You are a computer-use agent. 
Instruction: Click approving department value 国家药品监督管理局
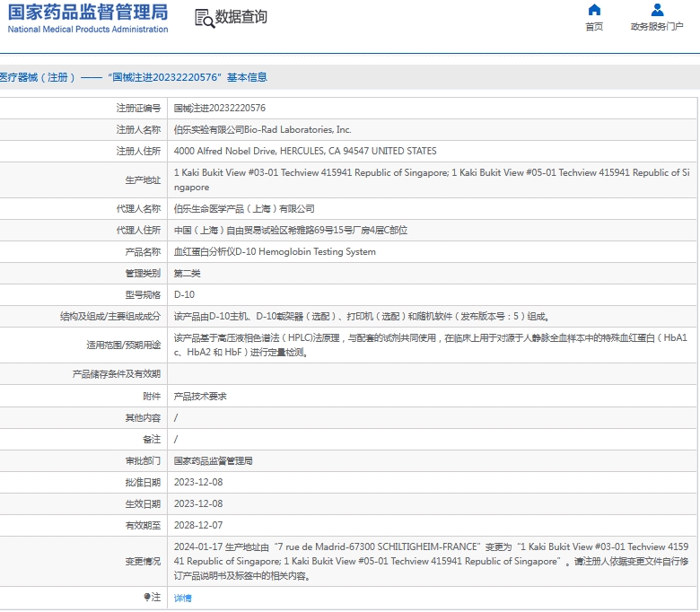pos(213,460)
